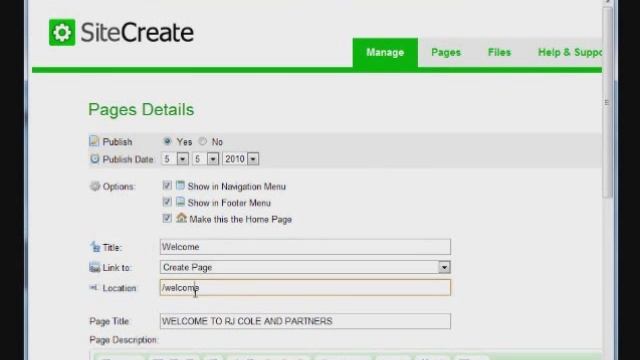Click the Link to icon
The width and height of the screenshot is (640, 360).
tap(94, 267)
